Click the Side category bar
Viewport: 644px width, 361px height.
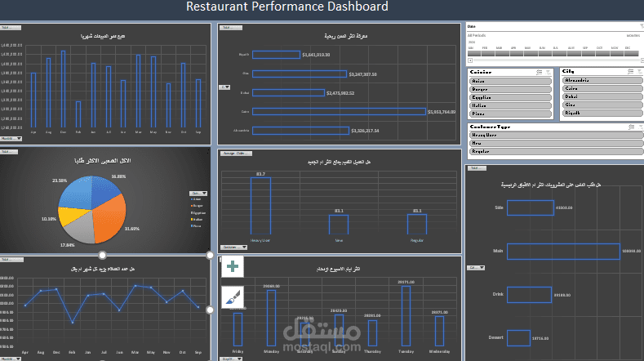click(531, 207)
